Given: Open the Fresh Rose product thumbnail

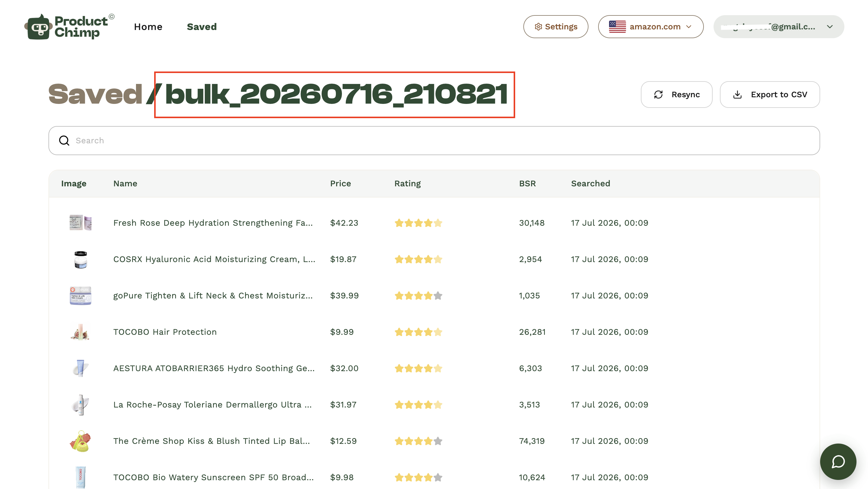Looking at the screenshot, I should [81, 223].
